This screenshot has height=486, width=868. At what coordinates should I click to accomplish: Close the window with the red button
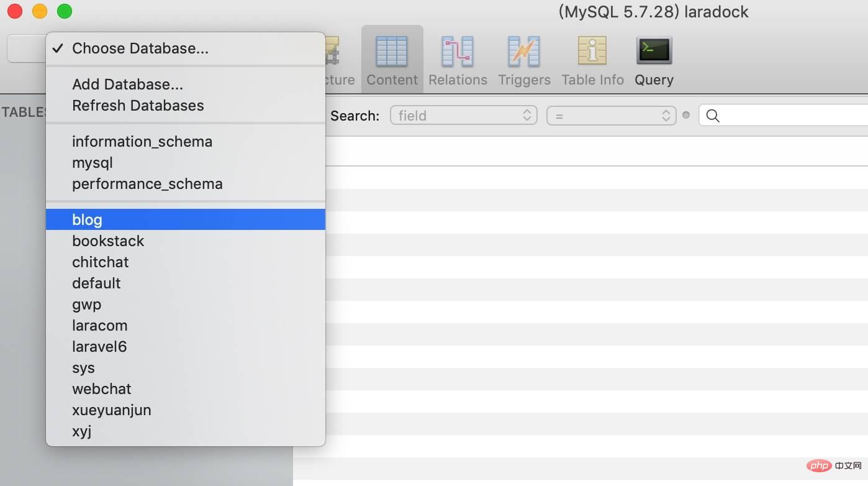pos(15,11)
